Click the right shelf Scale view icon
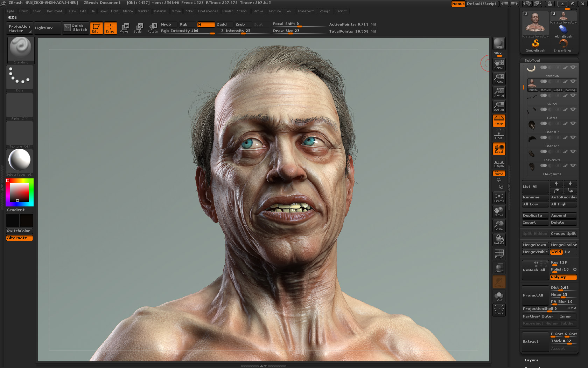588x368 pixels. 499,226
